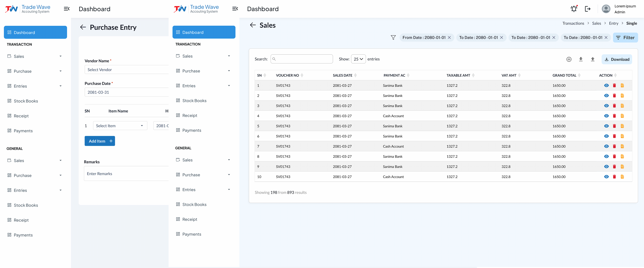Delete Sales row 10 with the trash icon
Screen dimensions: 644x268
(614, 177)
